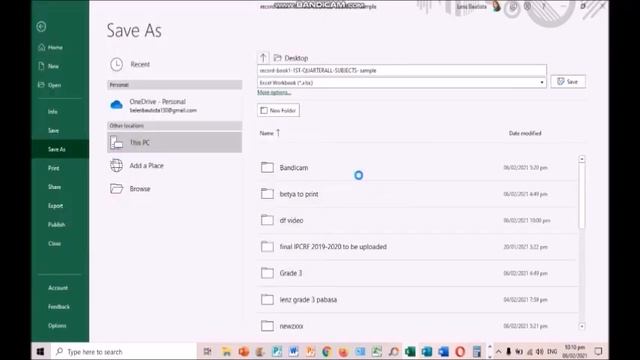Open the magnifier search app on taskbar
The height and width of the screenshot is (360, 640).
point(393,351)
